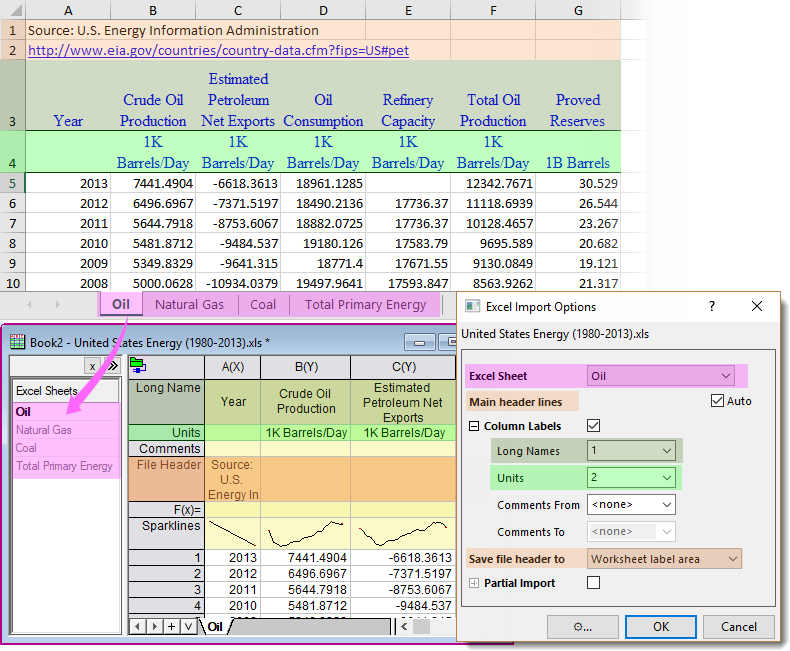Click the Excel Import Options dialog title icon
Image resolution: width=790 pixels, height=651 pixels.
pos(472,306)
